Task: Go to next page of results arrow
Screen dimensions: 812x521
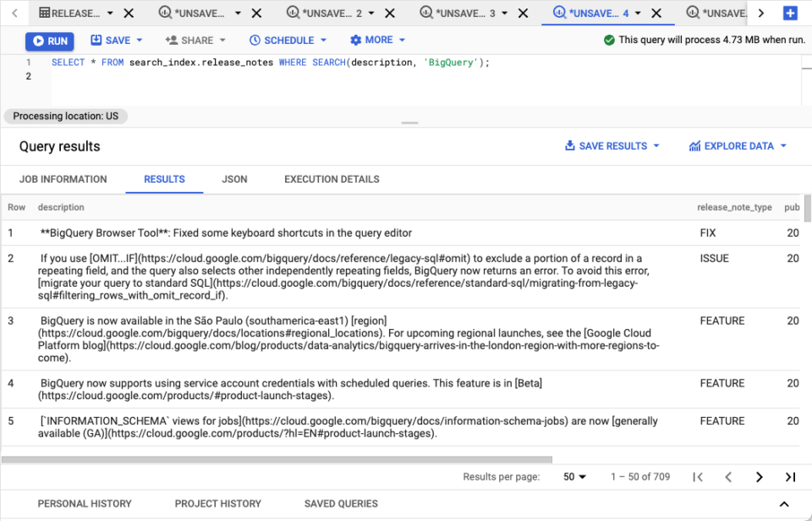Action: point(759,477)
